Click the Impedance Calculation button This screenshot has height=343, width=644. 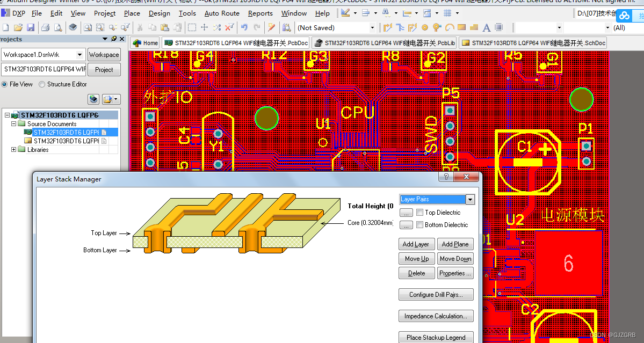tap(436, 316)
